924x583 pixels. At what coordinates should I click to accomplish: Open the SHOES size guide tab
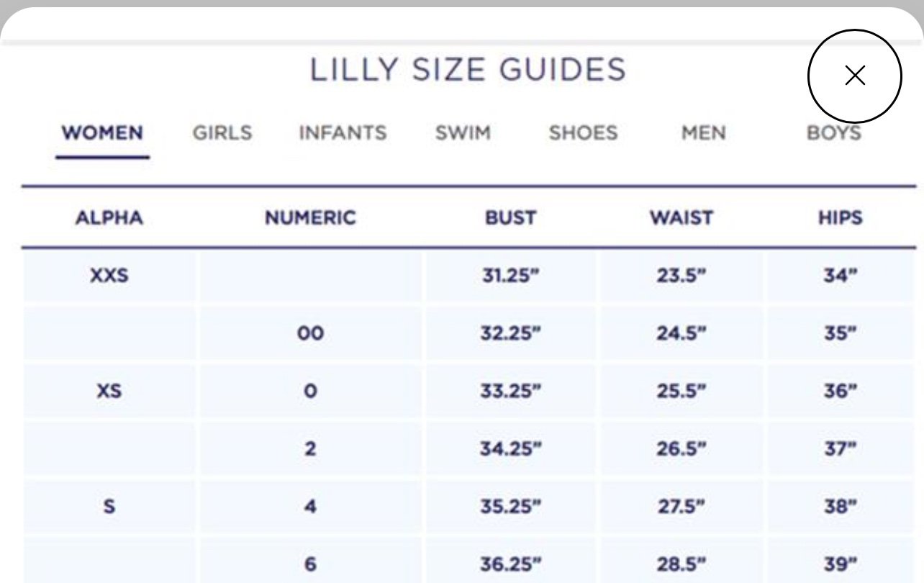(583, 133)
